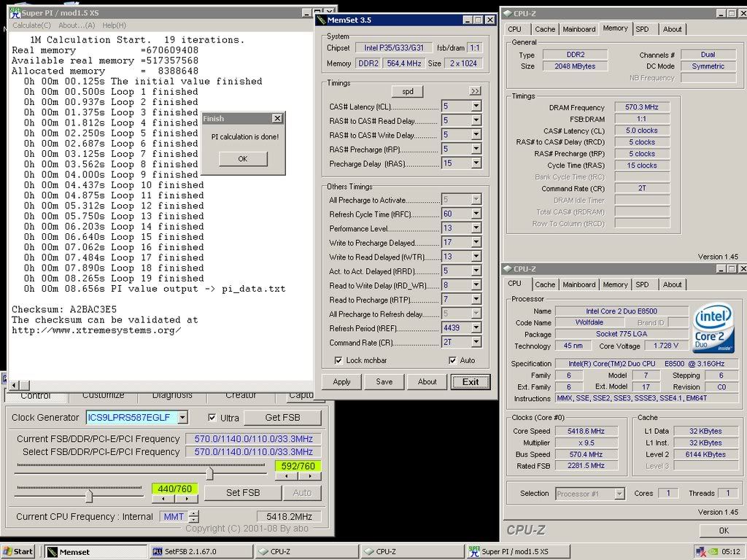
Task: Open Calculate(C) menu in Super PI
Action: tap(31, 26)
